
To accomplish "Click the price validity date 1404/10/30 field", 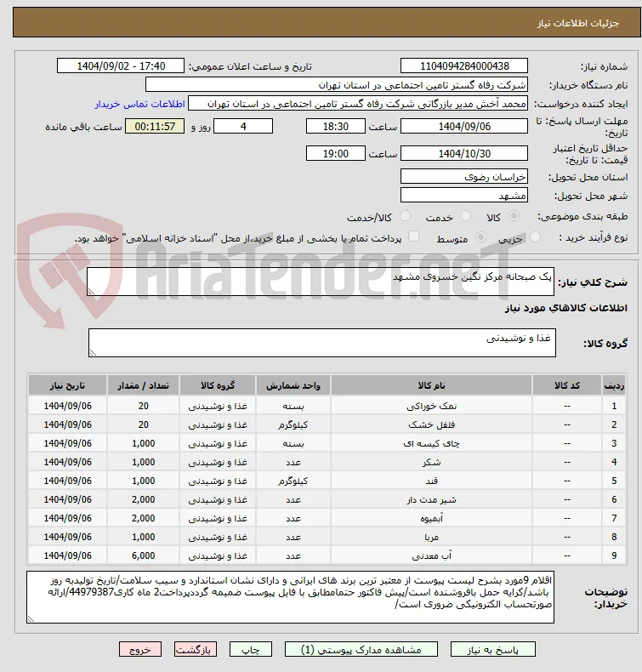I will 463,153.
